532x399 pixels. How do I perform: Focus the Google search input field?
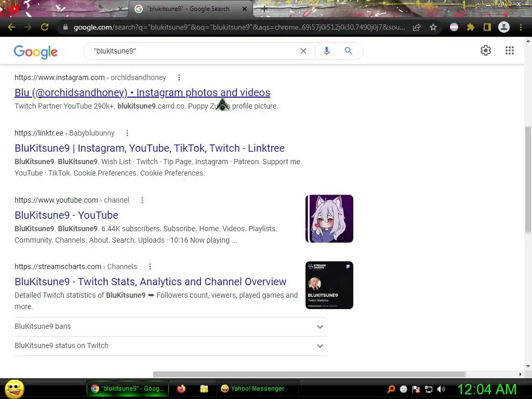click(193, 51)
